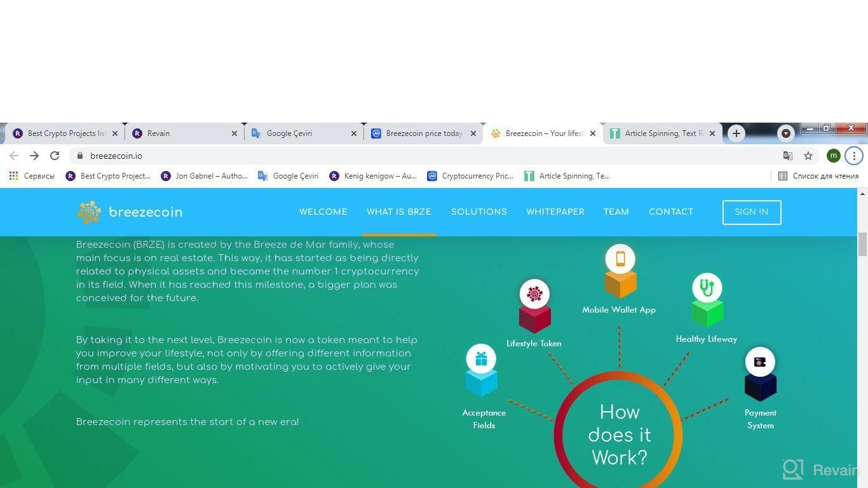This screenshot has width=868, height=488.
Task: Click the Mobile Wallet App phone icon
Action: click(x=620, y=259)
